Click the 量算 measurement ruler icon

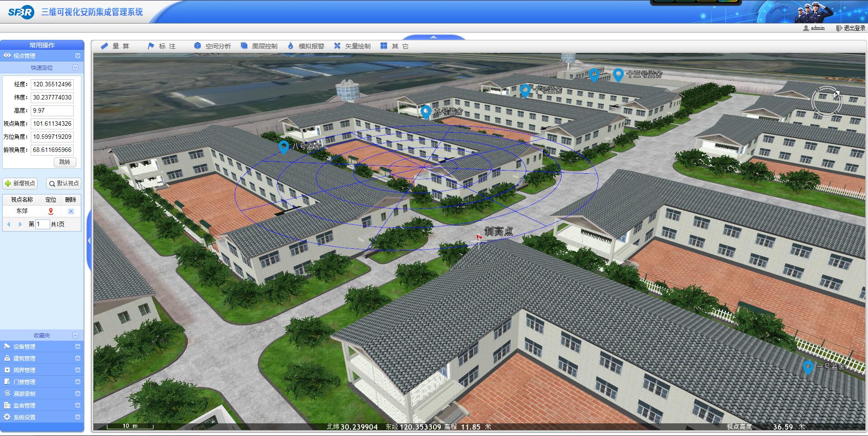click(x=104, y=46)
